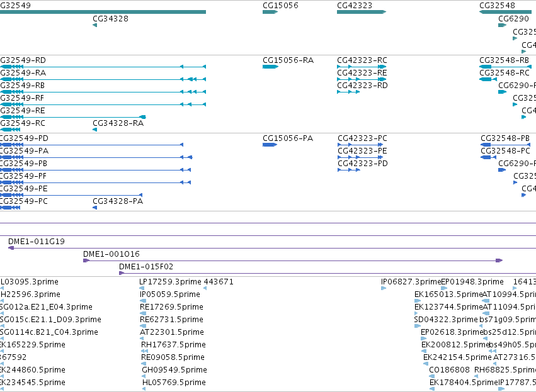Screen dimensions: 536x392
Task: Select protein CG42323-PE label
Action: 362,151
